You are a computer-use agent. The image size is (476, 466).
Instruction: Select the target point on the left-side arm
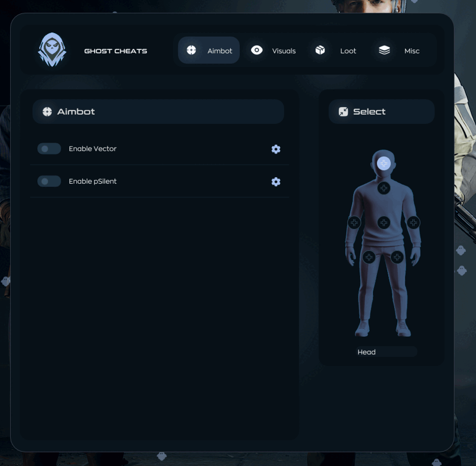click(354, 222)
